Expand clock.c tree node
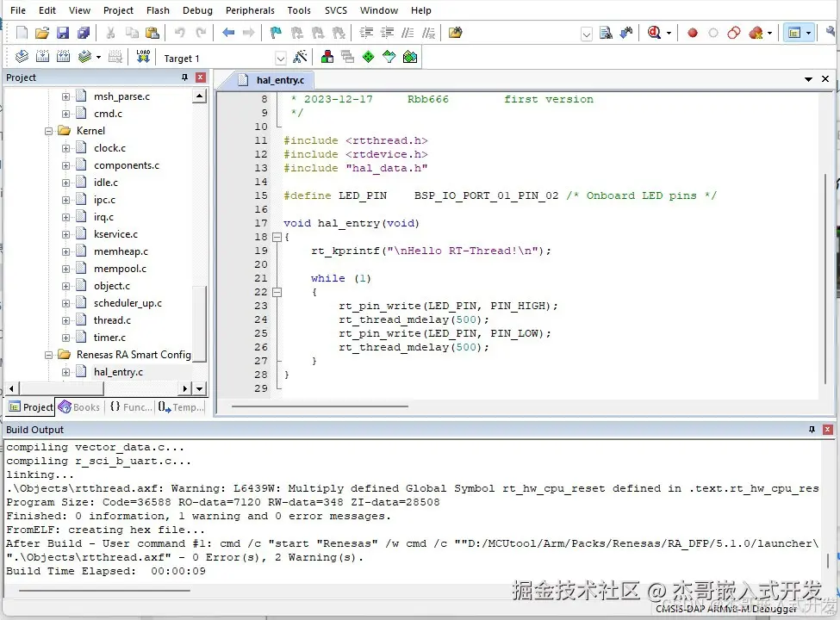 pos(65,148)
